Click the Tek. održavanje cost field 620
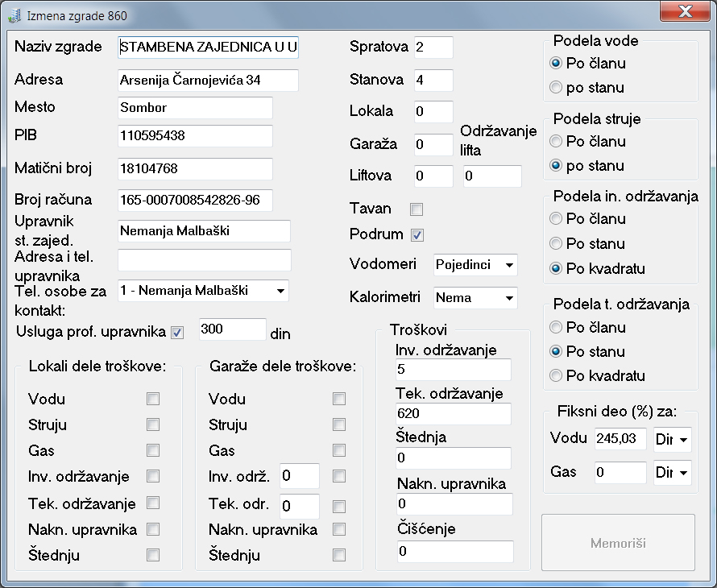The width and height of the screenshot is (717, 588). coord(453,414)
